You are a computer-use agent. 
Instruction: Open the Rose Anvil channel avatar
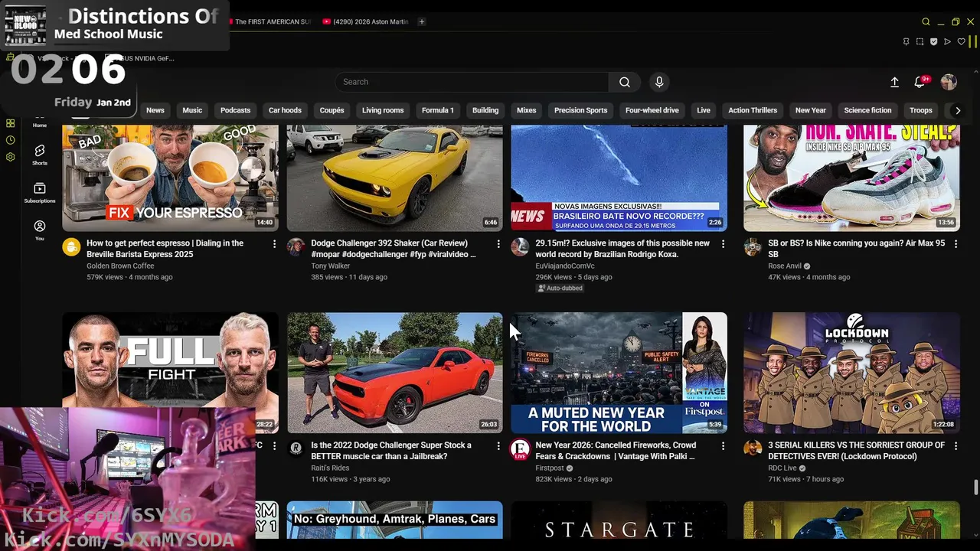click(753, 246)
